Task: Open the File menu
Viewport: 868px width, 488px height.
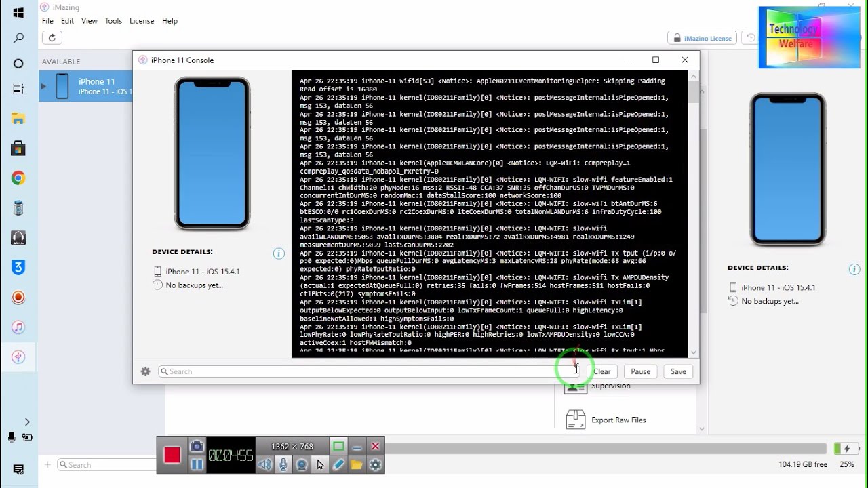Action: pyautogui.click(x=47, y=21)
